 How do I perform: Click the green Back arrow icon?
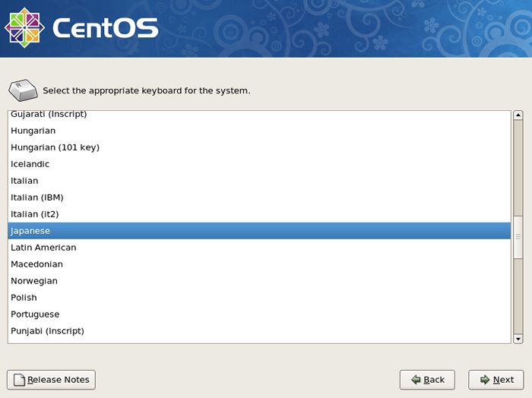click(416, 380)
